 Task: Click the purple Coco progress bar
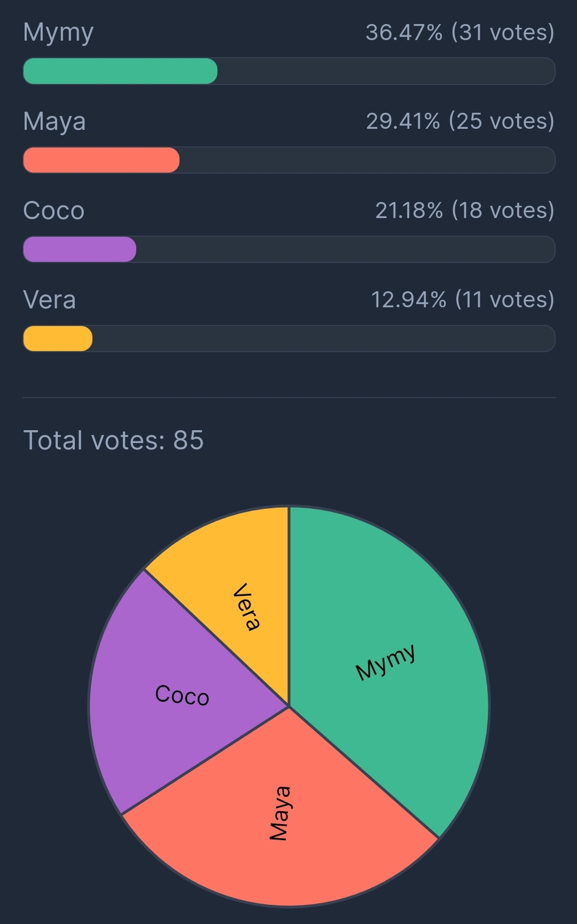point(80,250)
